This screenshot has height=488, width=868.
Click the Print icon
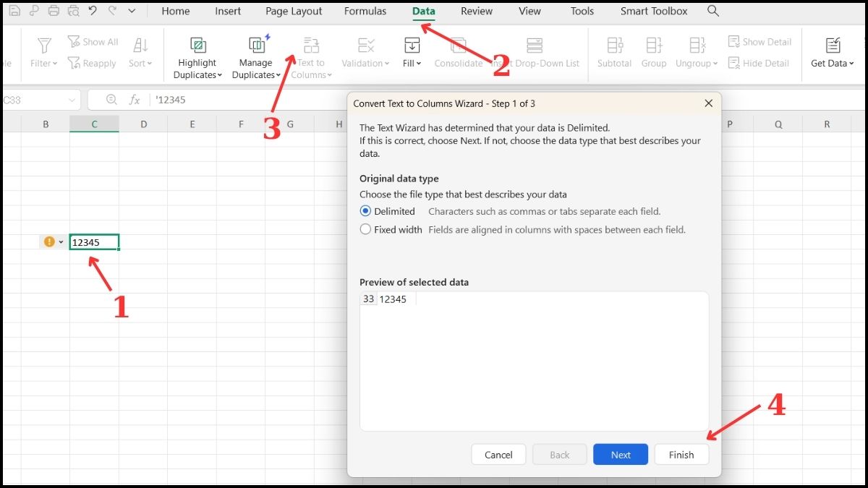52,10
